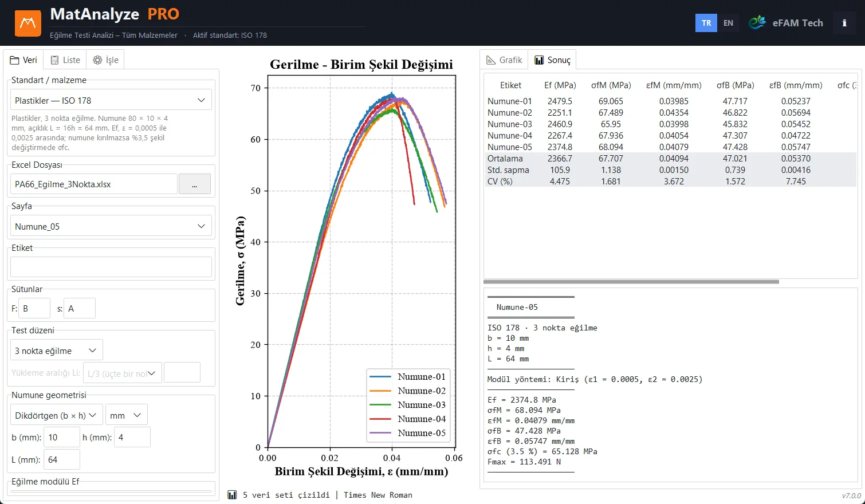This screenshot has height=504, width=865.
Task: Open the İşle settings tab
Action: [x=106, y=60]
